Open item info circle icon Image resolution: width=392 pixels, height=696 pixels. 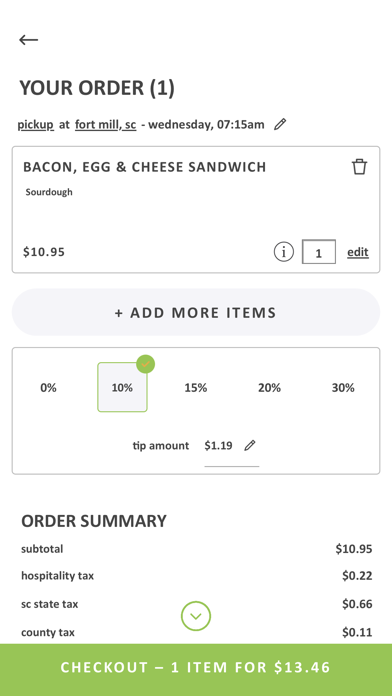283,252
